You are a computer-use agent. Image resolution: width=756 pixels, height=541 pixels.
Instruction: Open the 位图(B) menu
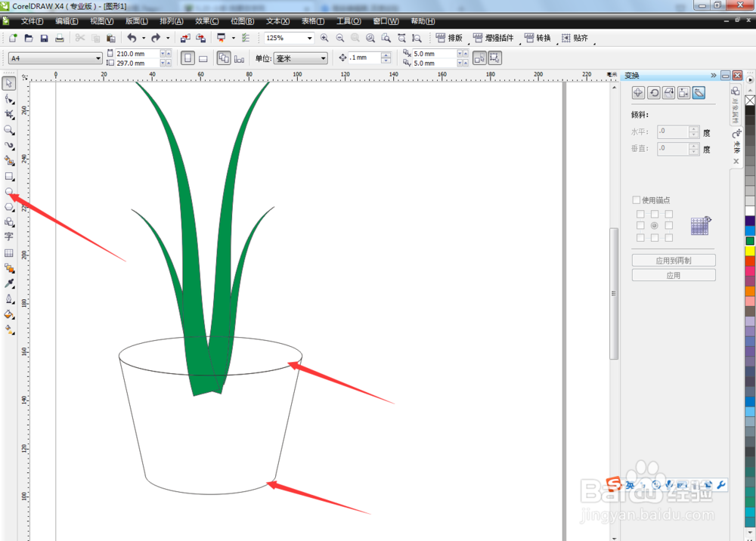click(x=242, y=21)
